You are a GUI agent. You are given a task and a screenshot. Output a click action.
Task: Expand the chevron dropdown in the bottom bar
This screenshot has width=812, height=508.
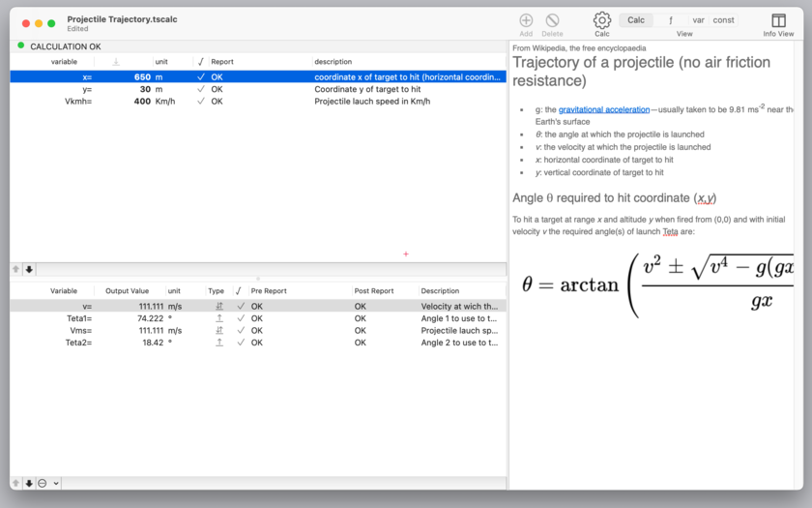(56, 483)
